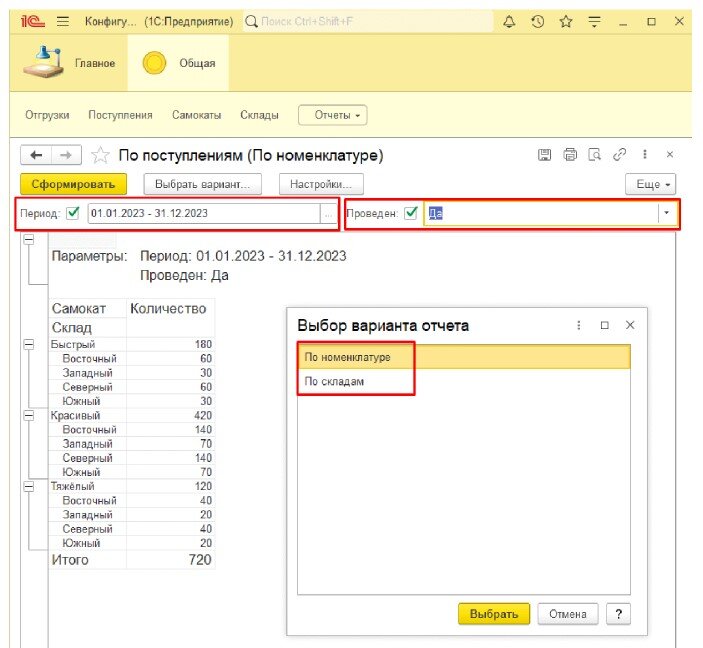Click the Склад header cell
The height and width of the screenshot is (648, 703).
click(x=87, y=328)
